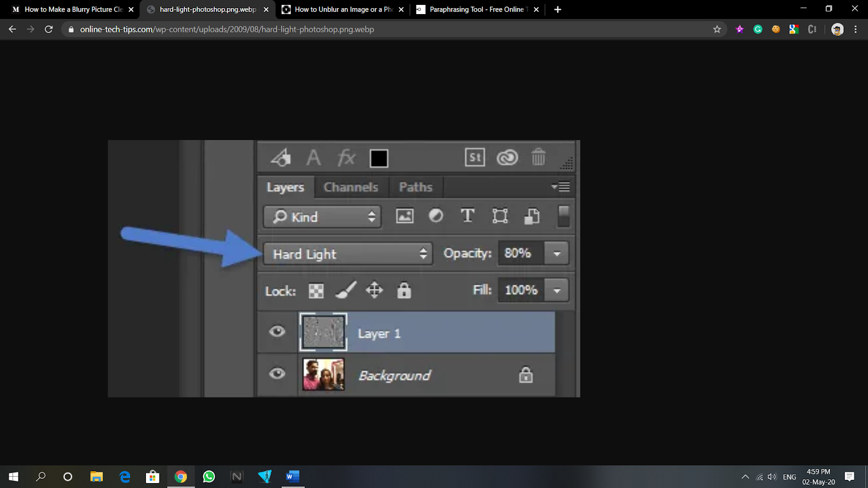Click the lock position move icon

click(x=374, y=291)
